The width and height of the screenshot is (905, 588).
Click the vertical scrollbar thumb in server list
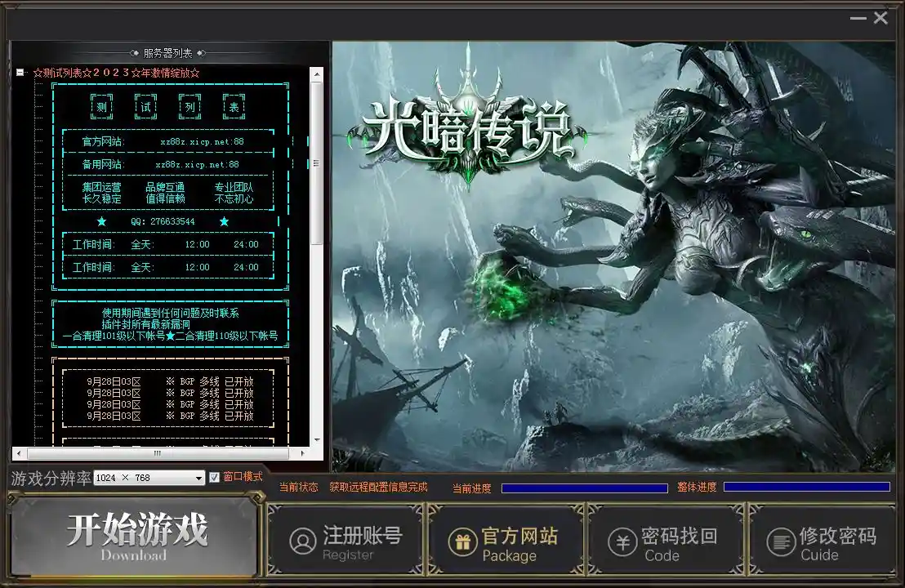[317, 163]
